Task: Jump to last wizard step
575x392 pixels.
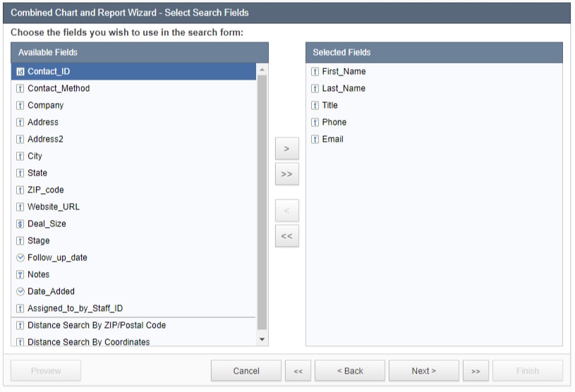Action: click(476, 371)
